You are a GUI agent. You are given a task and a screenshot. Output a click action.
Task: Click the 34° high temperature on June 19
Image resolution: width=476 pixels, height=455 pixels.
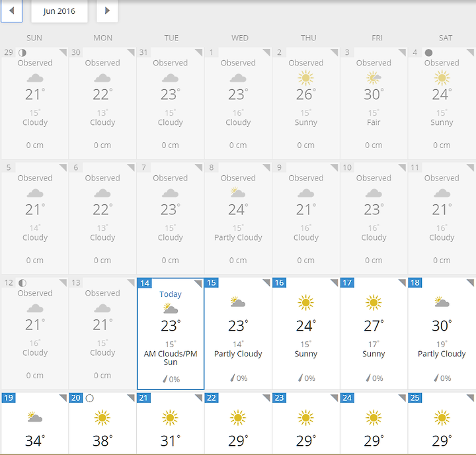click(x=35, y=440)
